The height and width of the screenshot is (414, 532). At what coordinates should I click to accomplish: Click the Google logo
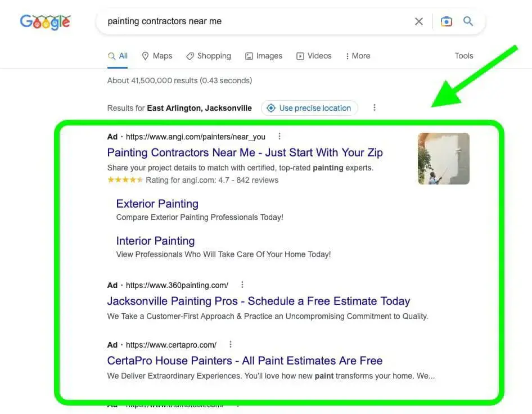pos(45,22)
